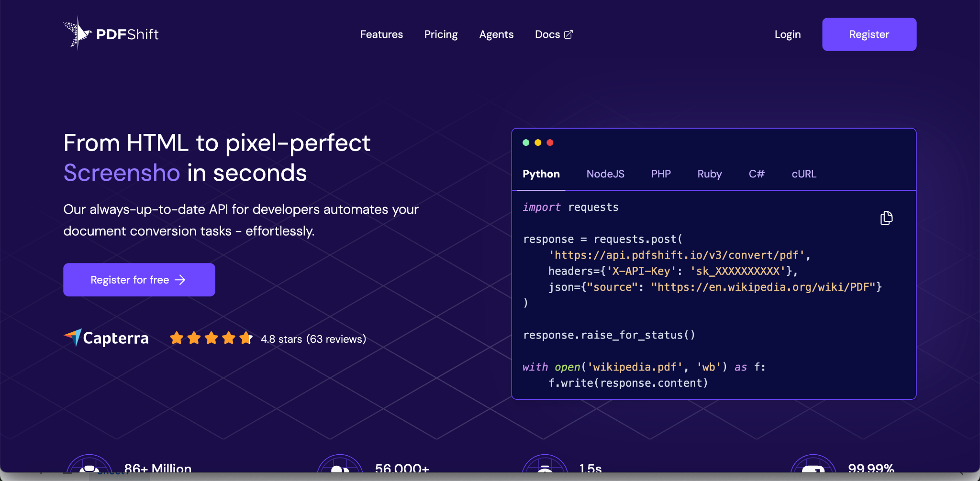Click the f.write(response.content) line
The image size is (980, 481).
628,383
